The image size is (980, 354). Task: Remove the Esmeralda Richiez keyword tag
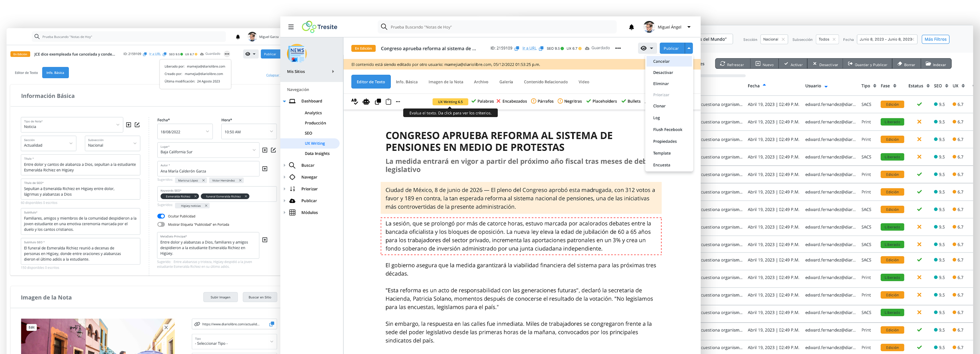pos(195,196)
